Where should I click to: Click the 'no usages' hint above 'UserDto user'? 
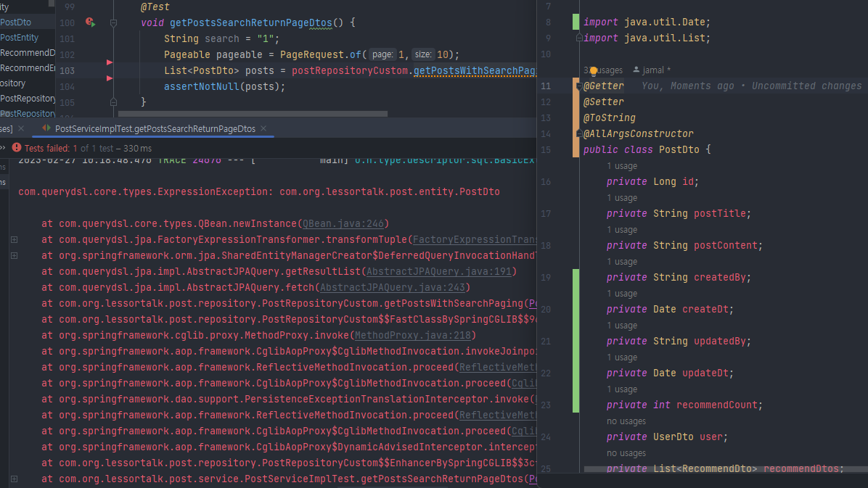tap(626, 421)
